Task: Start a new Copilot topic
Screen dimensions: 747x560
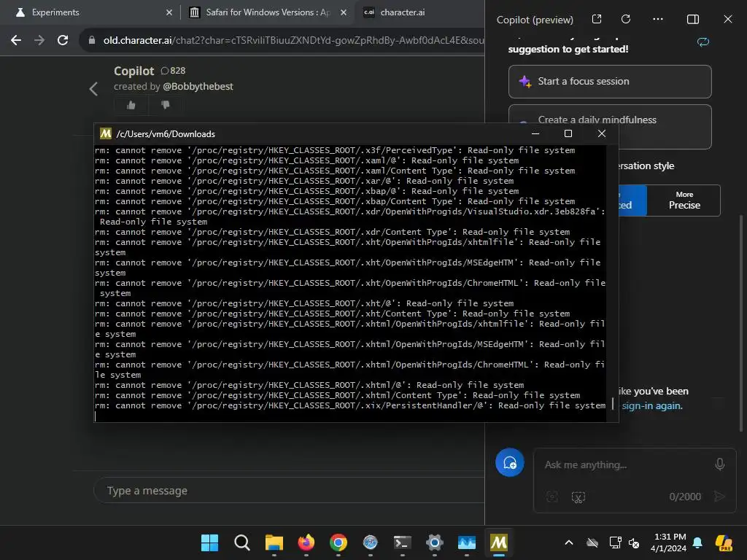Action: (x=509, y=462)
